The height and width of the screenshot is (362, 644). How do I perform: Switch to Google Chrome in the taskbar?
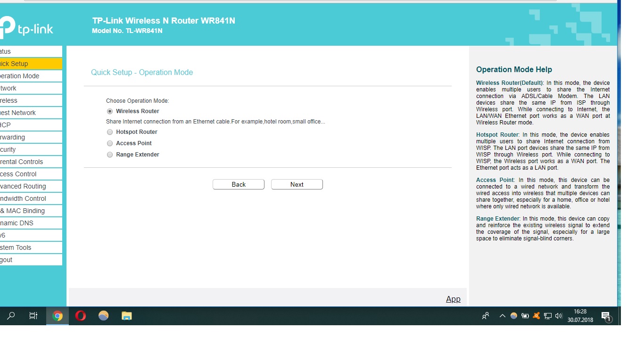tap(58, 316)
